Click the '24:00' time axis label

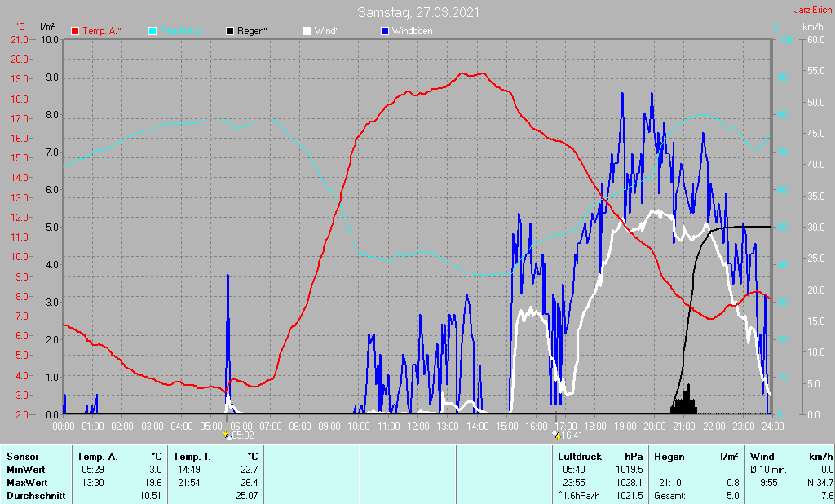(772, 427)
